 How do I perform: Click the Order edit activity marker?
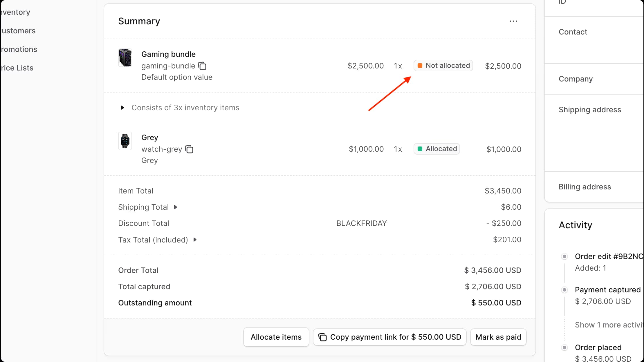pos(564,256)
